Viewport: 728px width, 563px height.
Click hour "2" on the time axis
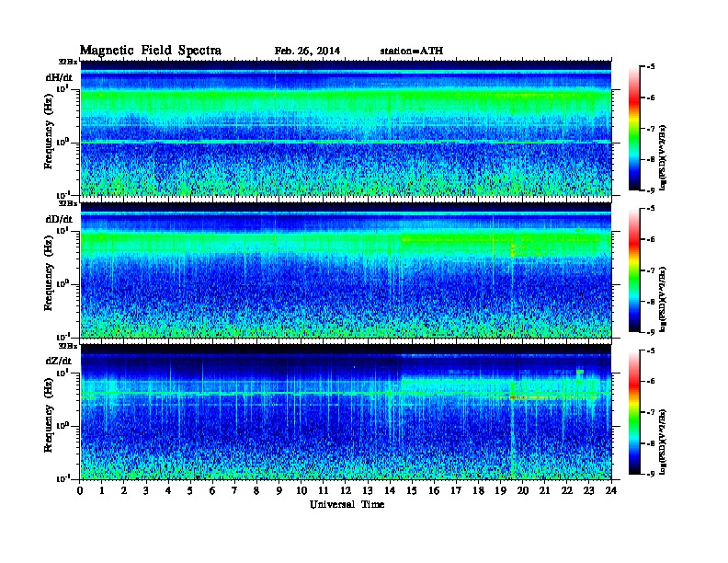124,490
